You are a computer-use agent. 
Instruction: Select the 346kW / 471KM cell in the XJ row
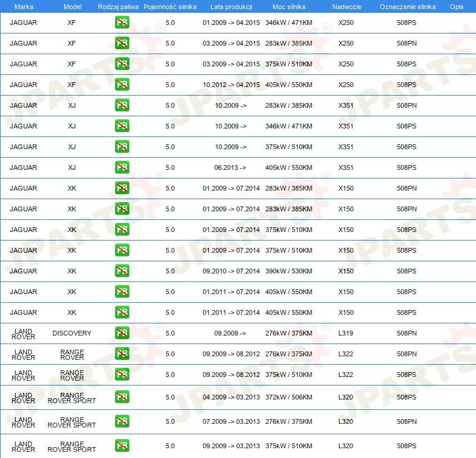coord(289,126)
